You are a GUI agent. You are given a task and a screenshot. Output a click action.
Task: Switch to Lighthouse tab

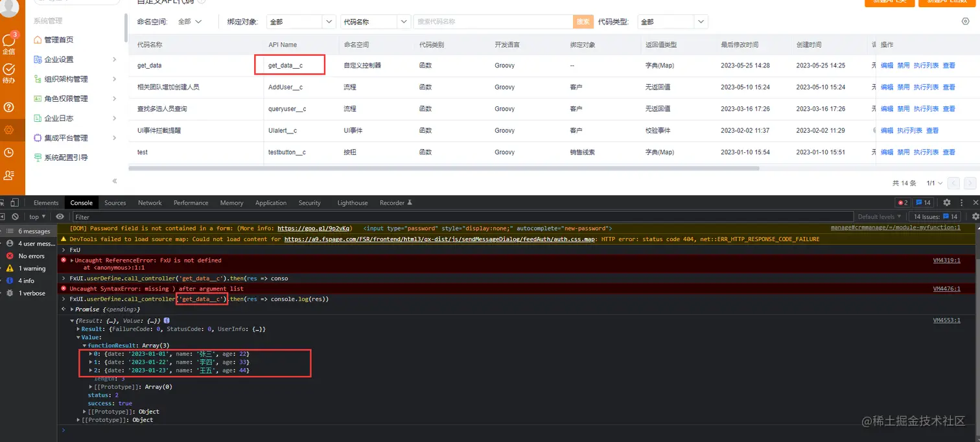pos(353,203)
